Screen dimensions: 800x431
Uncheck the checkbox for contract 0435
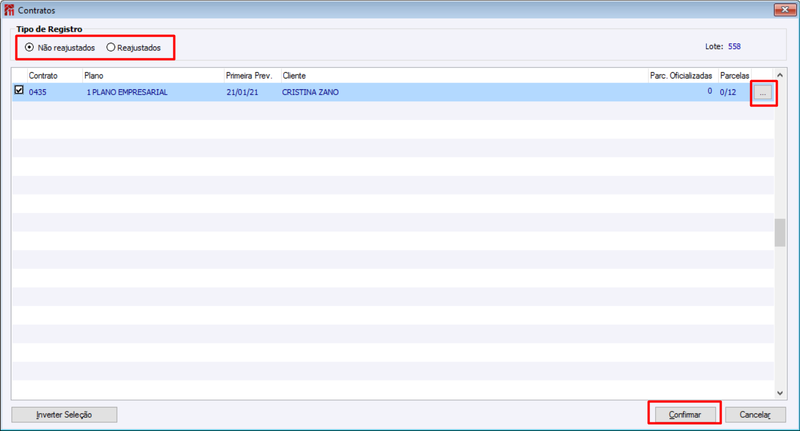(19, 90)
